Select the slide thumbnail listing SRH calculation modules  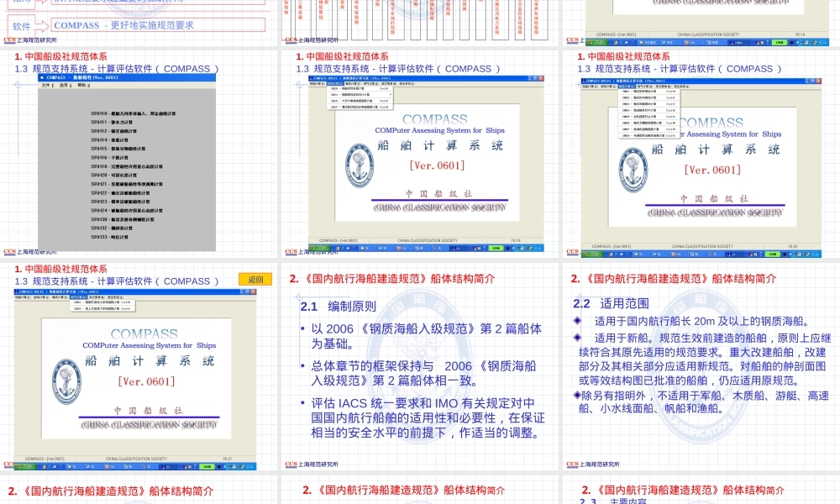click(139, 154)
